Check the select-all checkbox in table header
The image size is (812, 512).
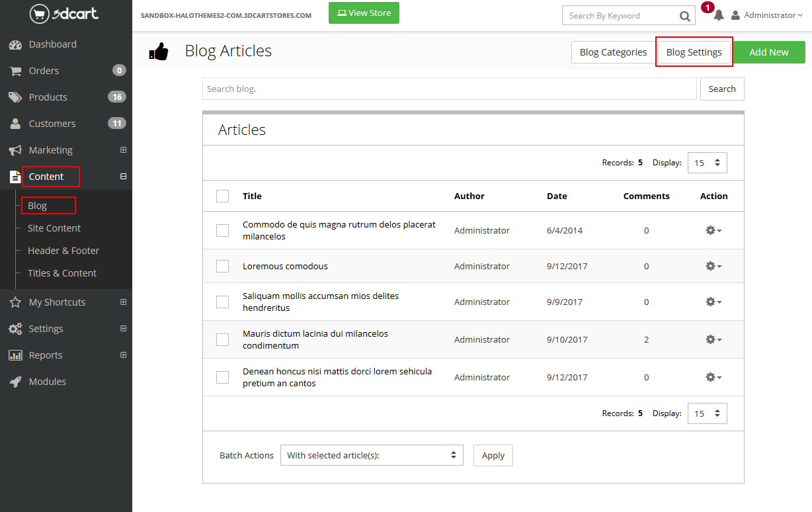(223, 196)
